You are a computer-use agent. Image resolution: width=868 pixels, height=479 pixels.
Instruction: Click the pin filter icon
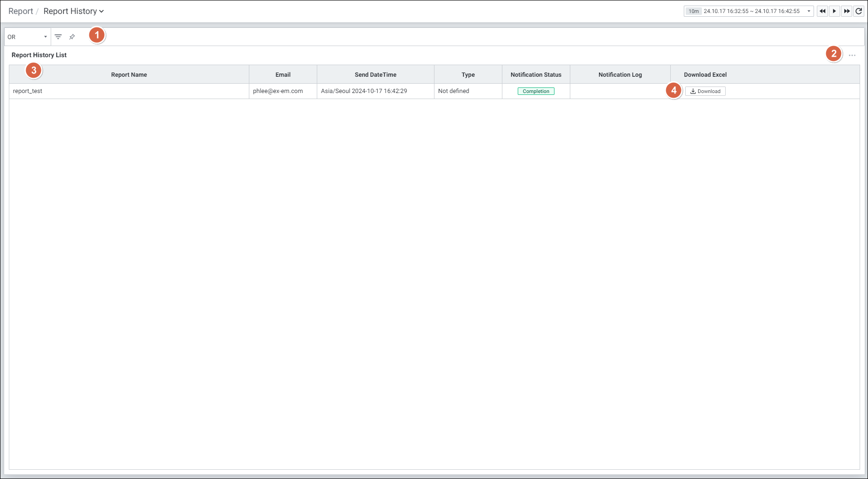point(72,37)
